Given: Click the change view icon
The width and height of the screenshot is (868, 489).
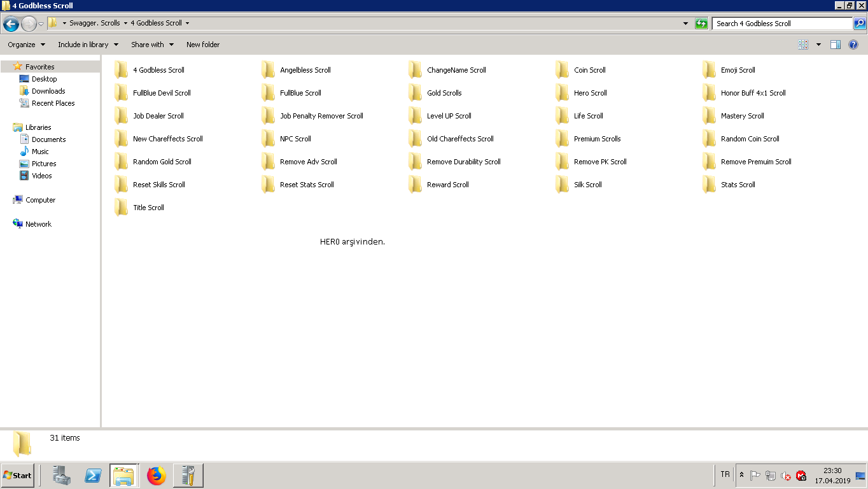Looking at the screenshot, I should [803, 45].
